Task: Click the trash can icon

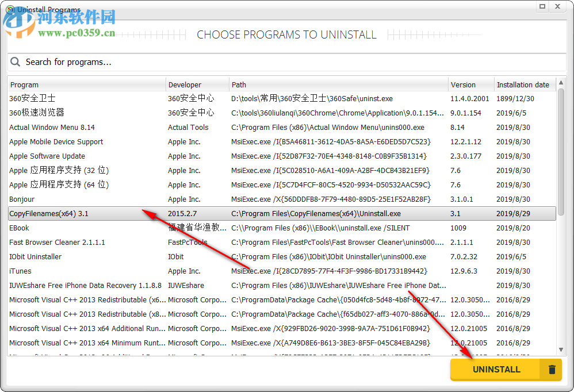Action: (552, 370)
